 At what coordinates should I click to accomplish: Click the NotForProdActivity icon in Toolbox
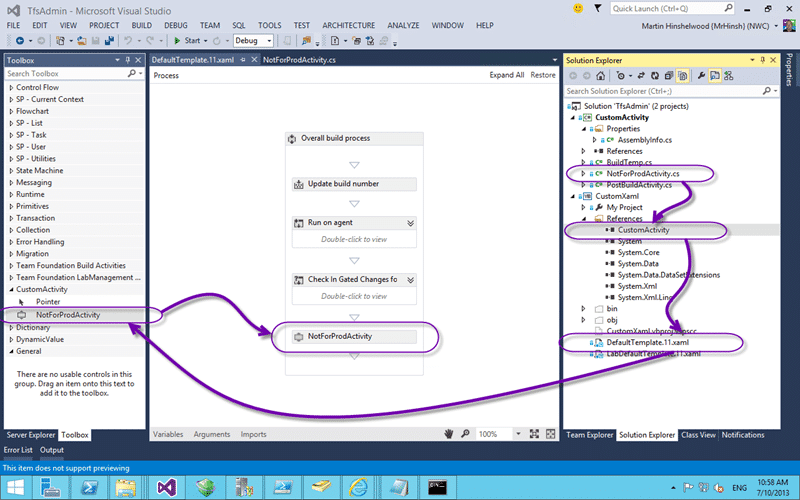(x=21, y=315)
